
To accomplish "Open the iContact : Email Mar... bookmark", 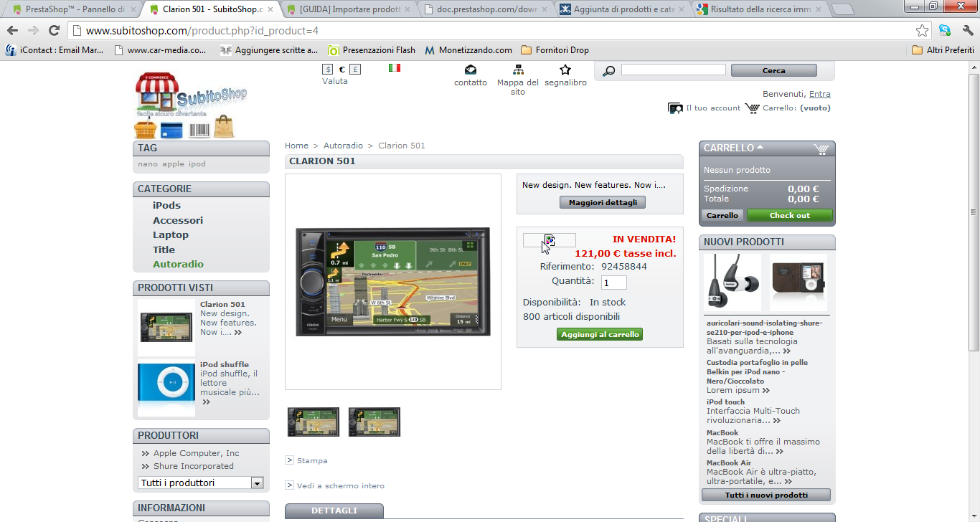I will coord(55,50).
